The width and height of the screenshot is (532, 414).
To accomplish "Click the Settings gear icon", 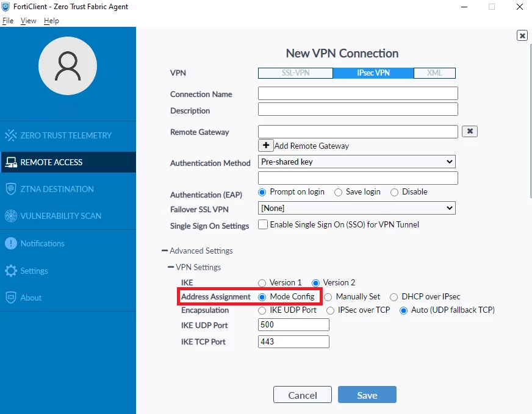I will [11, 271].
